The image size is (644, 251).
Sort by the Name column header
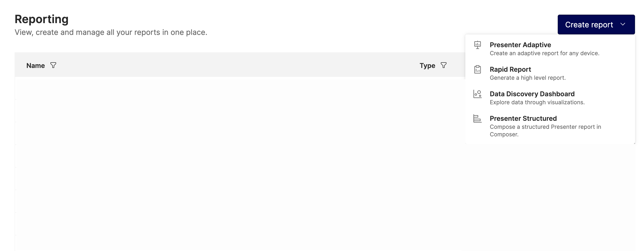point(36,66)
